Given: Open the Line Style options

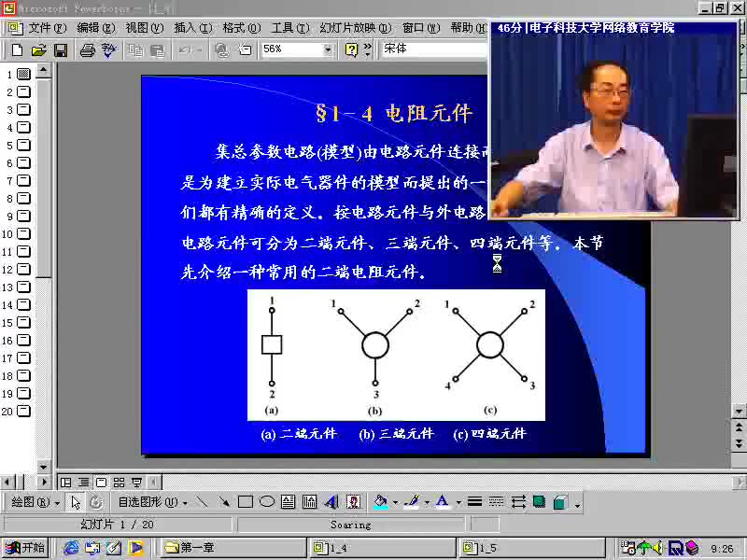Looking at the screenshot, I should pyautogui.click(x=474, y=501).
